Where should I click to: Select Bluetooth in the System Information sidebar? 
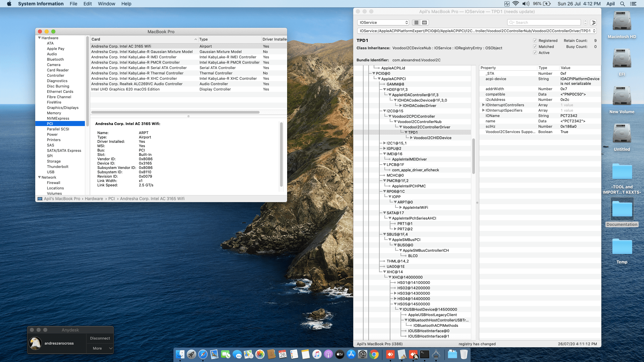pyautogui.click(x=55, y=59)
